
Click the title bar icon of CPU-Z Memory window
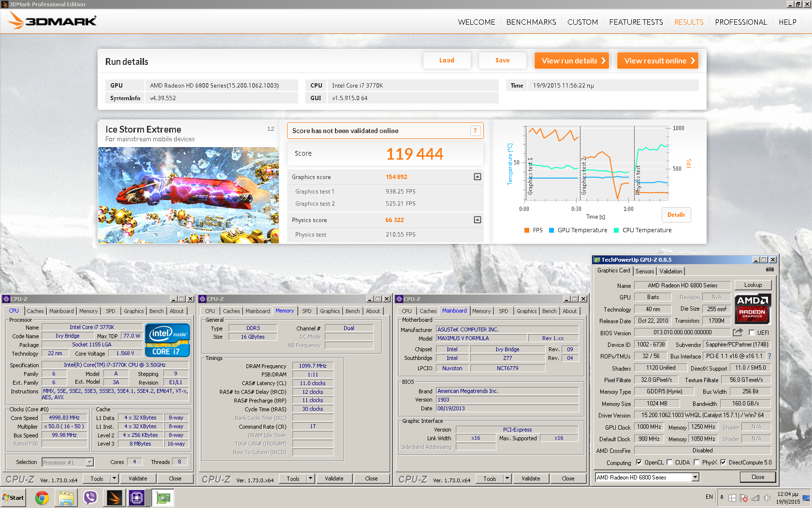203,299
